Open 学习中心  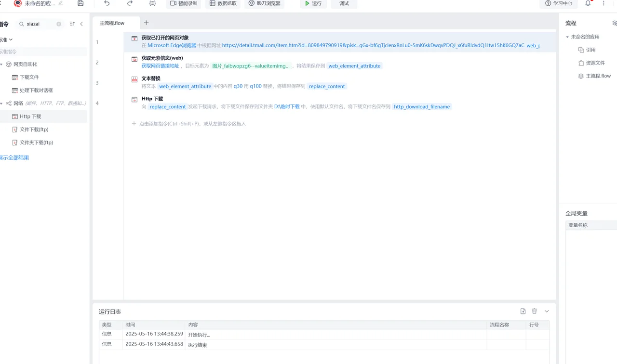[x=559, y=3]
